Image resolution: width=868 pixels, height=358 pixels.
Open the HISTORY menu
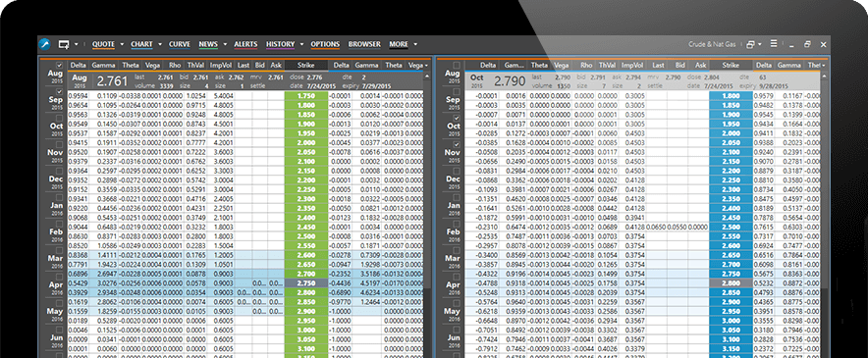pos(280,44)
